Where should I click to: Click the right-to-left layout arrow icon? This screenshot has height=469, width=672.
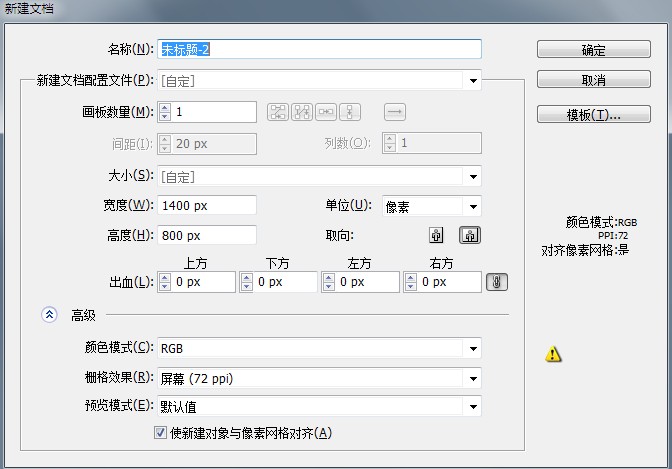tap(395, 113)
